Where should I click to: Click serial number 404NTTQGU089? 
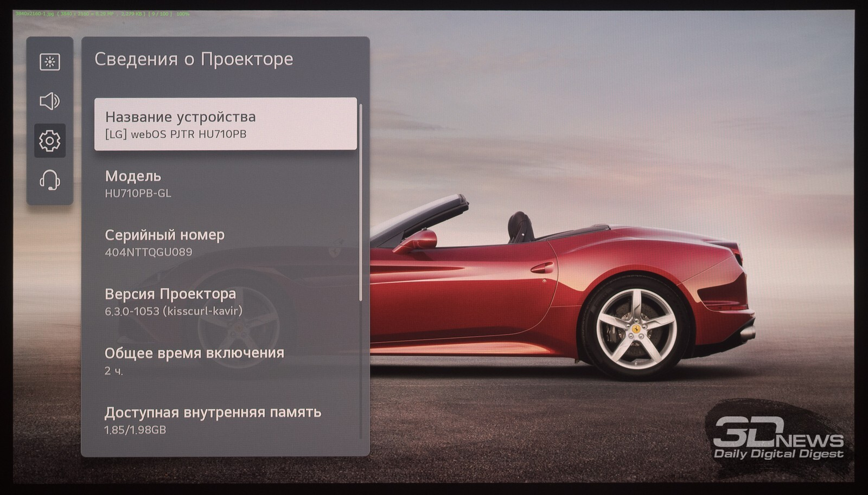point(148,252)
